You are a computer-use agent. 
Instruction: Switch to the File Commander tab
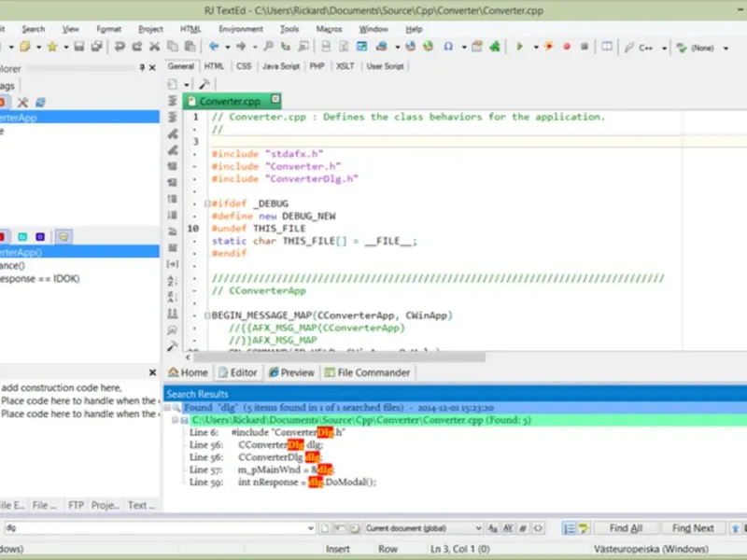point(367,372)
